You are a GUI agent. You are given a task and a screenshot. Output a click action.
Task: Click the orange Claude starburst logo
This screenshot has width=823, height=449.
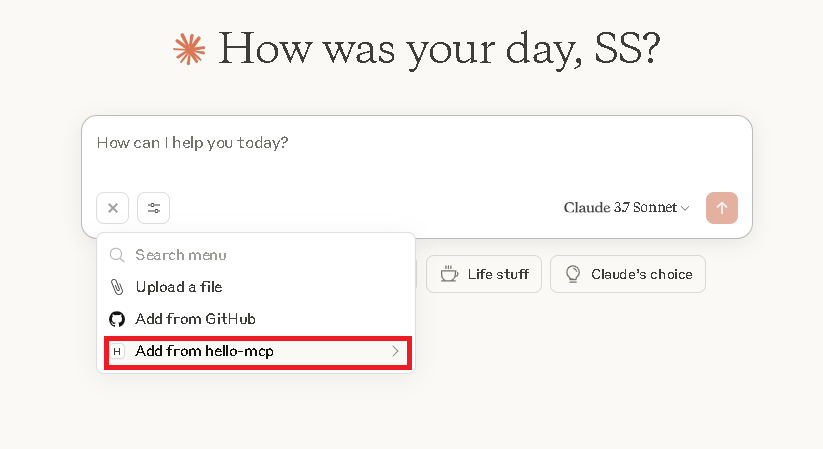click(189, 49)
